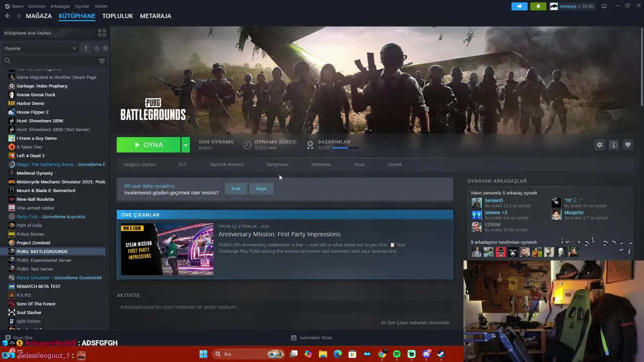Image resolution: width=644 pixels, height=362 pixels.
Task: Open Anniversary Mission news title
Action: tap(279, 234)
